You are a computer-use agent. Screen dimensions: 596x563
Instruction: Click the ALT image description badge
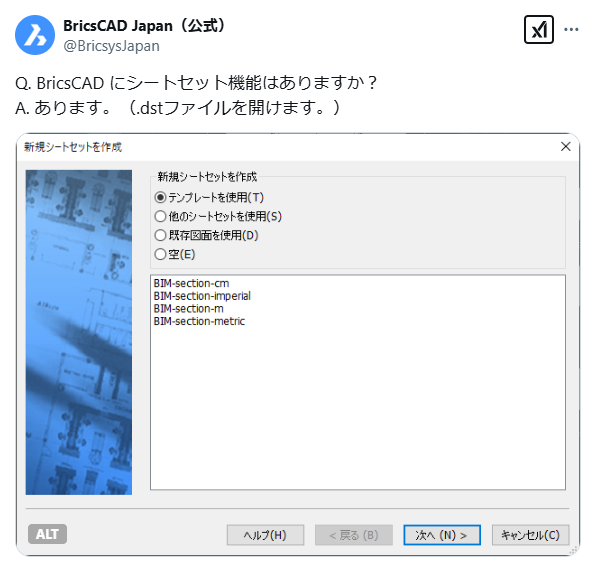tap(48, 534)
